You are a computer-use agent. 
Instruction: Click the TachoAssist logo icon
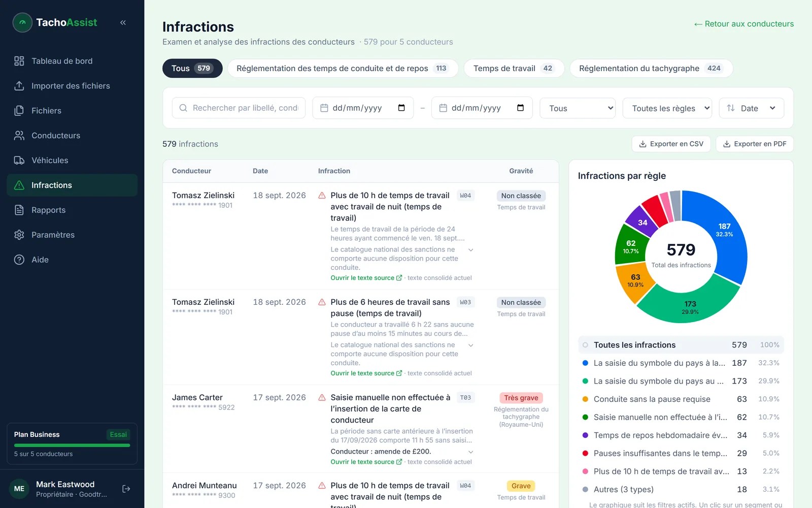pyautogui.click(x=22, y=22)
